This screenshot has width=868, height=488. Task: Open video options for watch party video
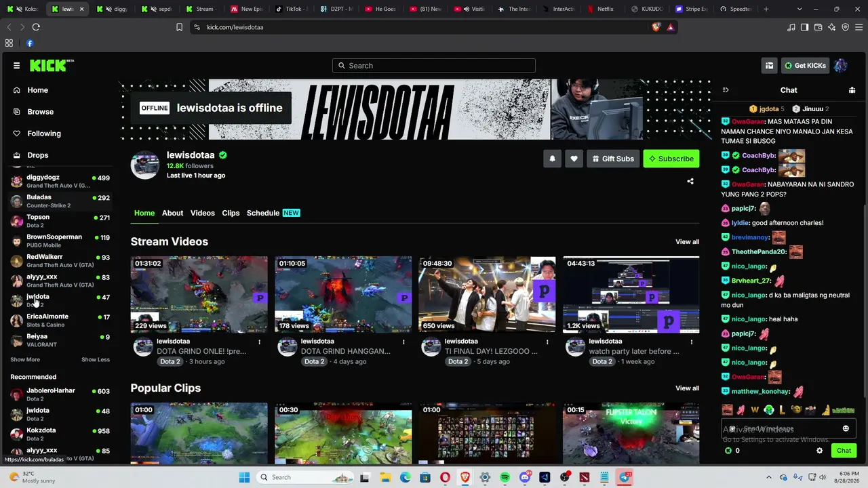click(x=692, y=342)
